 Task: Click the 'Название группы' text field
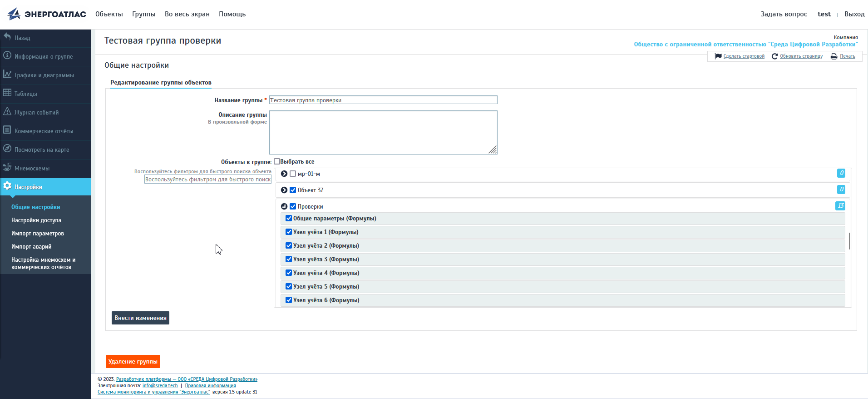coord(383,100)
